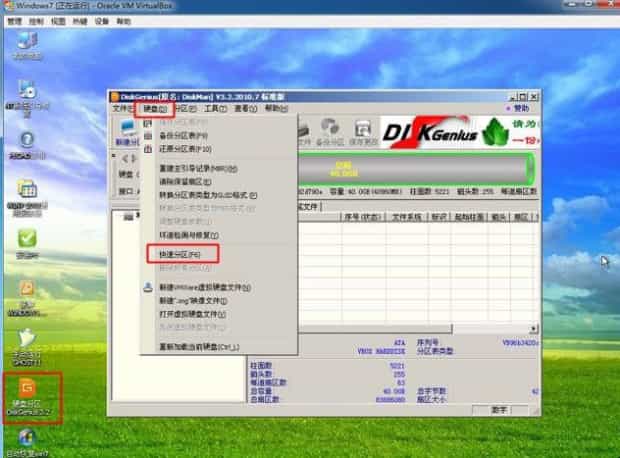Open the 硬盘分区 DiskGenius desktop icon

(28, 397)
